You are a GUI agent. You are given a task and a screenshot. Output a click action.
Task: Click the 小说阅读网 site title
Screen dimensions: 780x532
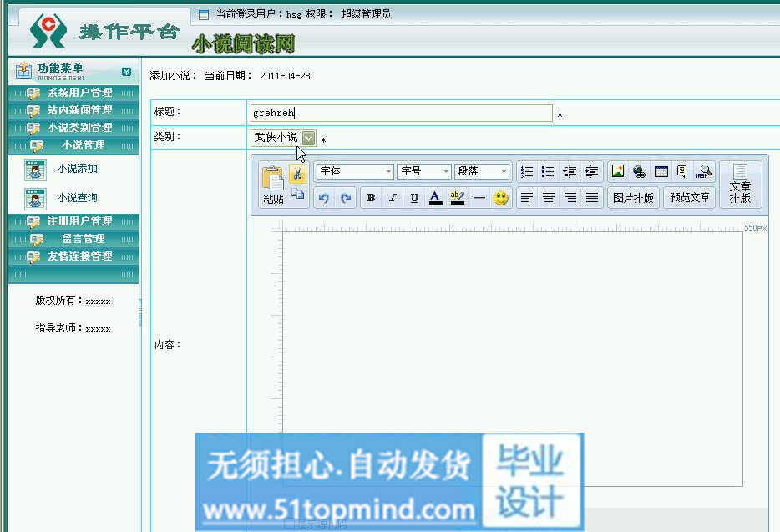pyautogui.click(x=243, y=43)
